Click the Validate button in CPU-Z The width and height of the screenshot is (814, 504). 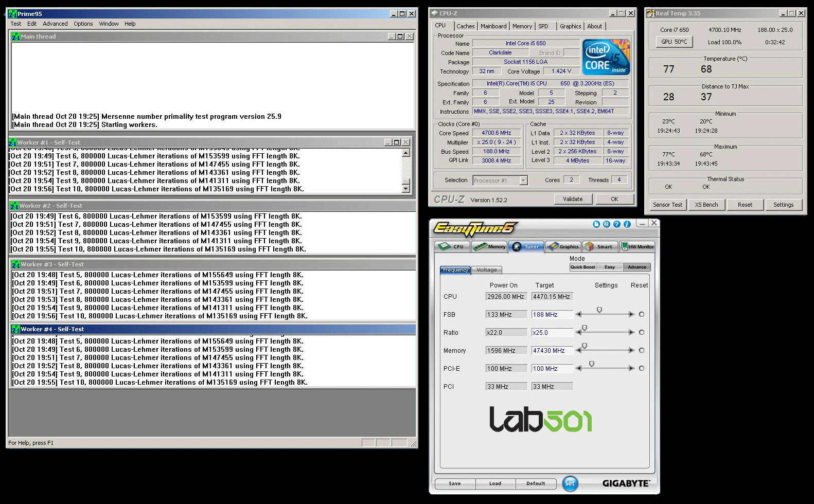click(x=573, y=199)
